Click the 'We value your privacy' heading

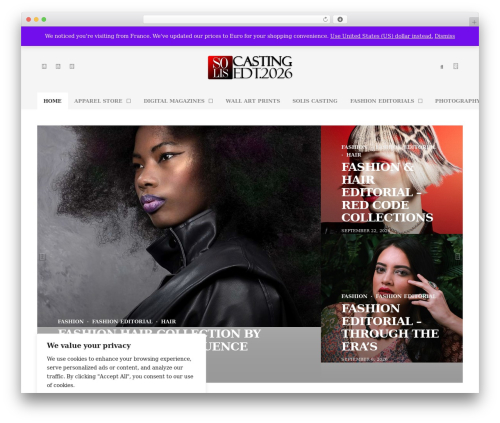(89, 345)
